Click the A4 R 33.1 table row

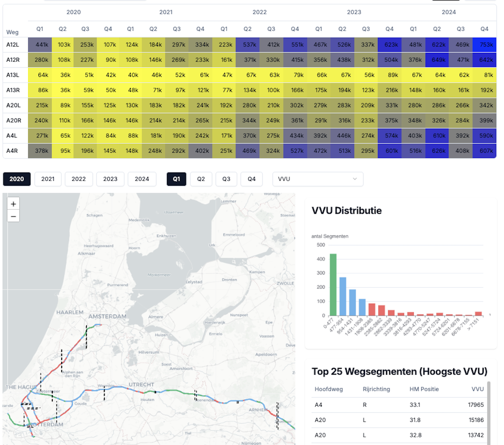[x=399, y=405]
